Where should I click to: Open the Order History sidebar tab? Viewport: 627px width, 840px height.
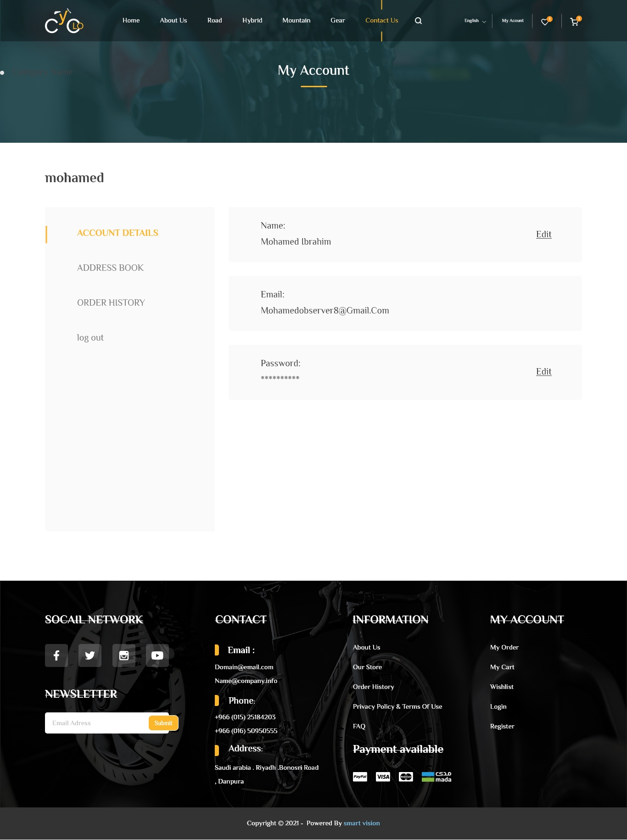(x=111, y=302)
